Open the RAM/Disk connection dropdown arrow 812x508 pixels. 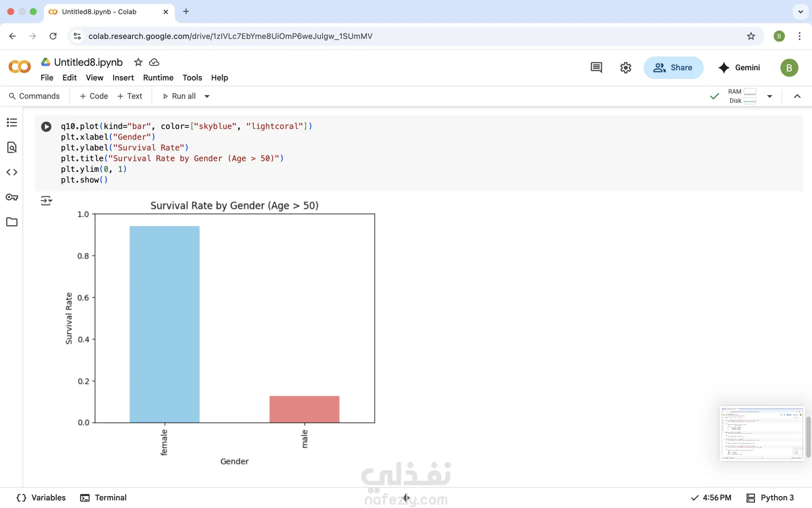[x=770, y=97]
